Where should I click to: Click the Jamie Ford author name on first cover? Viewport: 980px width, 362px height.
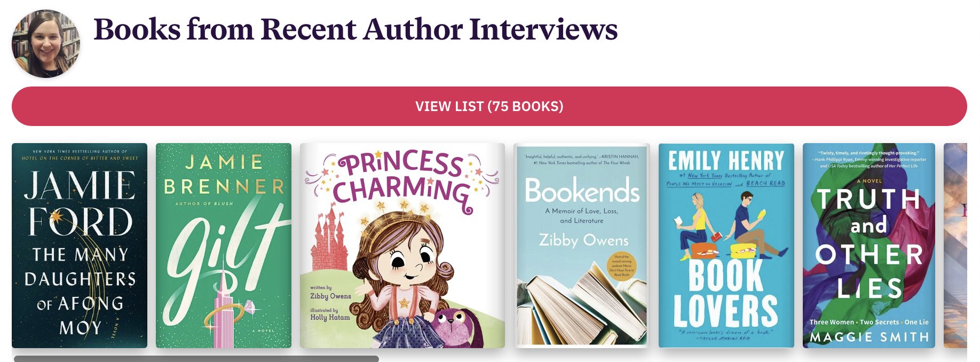click(80, 203)
